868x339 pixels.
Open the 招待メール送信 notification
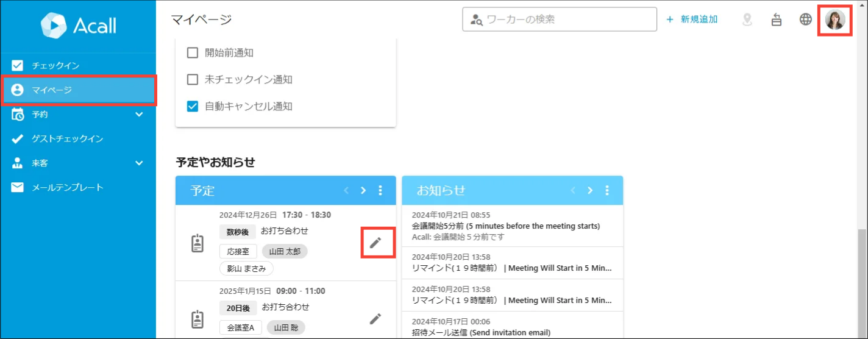coord(512,326)
